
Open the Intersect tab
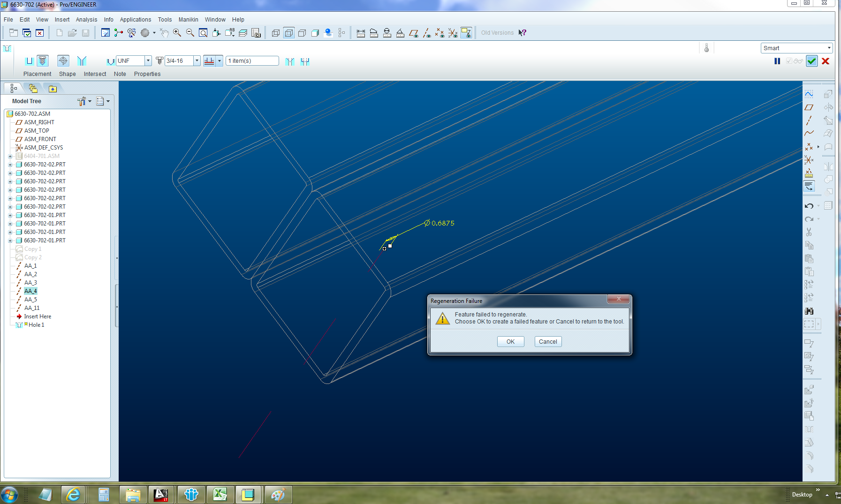(95, 74)
